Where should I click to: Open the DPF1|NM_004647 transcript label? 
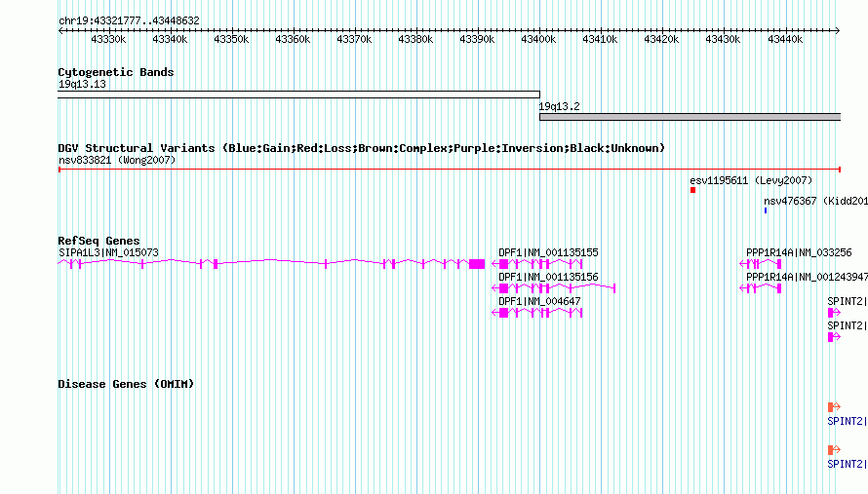tap(539, 301)
